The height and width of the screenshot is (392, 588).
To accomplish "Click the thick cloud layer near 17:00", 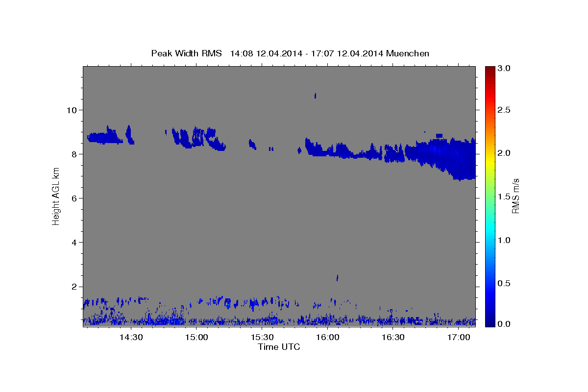I will point(456,158).
